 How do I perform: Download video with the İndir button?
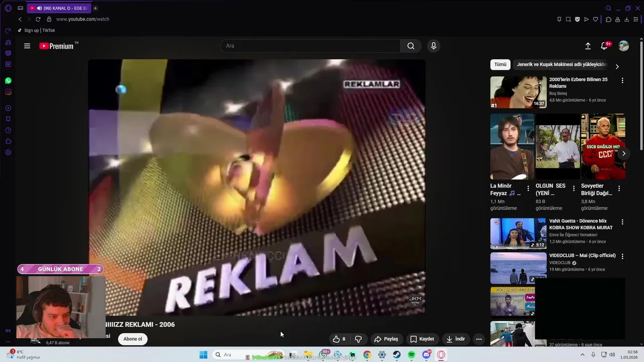click(x=455, y=339)
